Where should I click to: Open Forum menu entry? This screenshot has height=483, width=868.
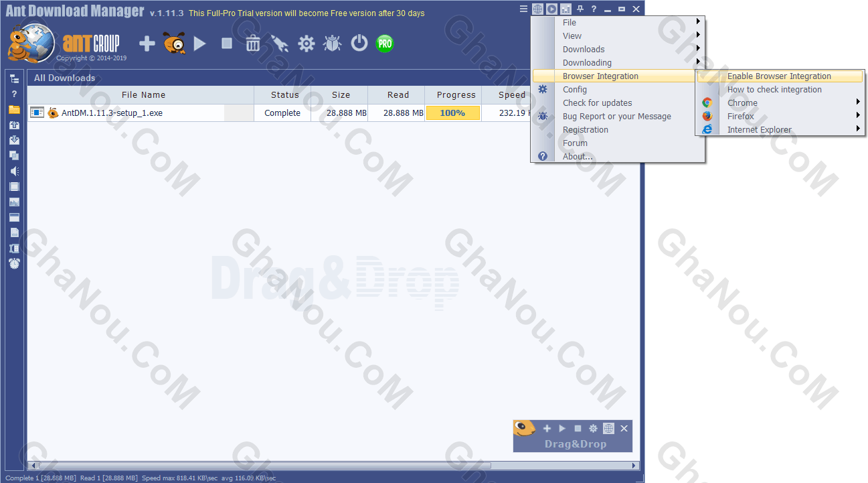click(x=618, y=143)
